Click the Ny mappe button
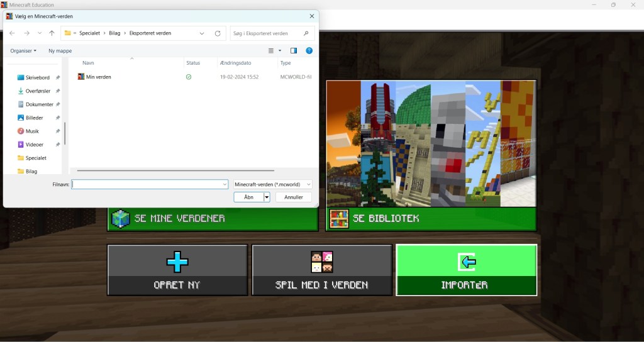 60,50
